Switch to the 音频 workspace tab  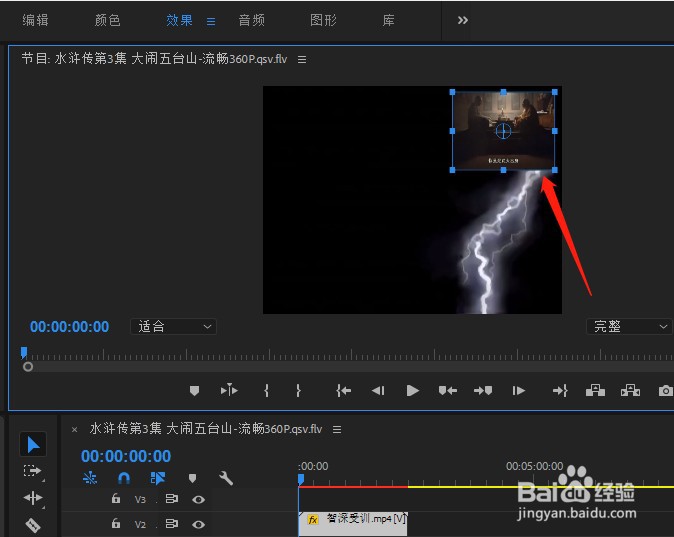pos(251,20)
